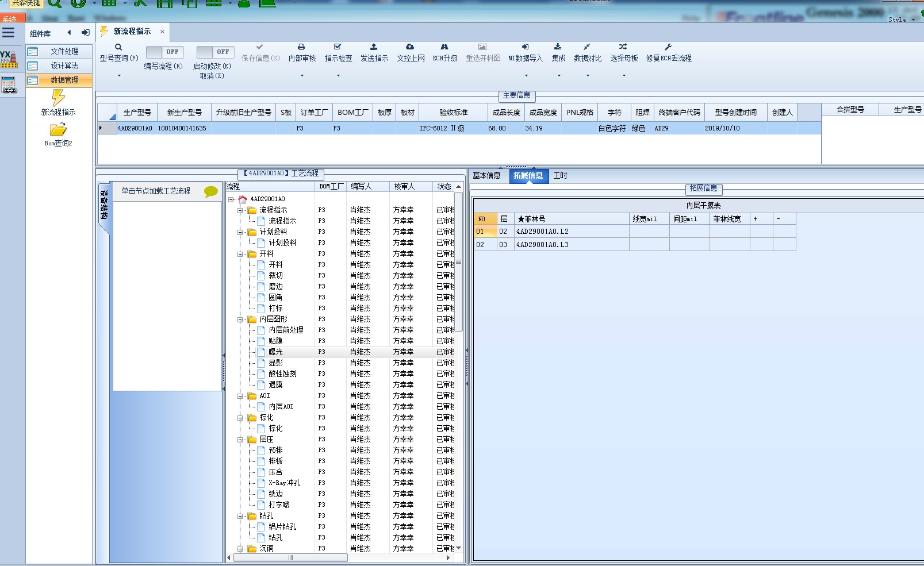924x566 pixels.
Task: Click the 集成 download icon
Action: click(x=558, y=47)
